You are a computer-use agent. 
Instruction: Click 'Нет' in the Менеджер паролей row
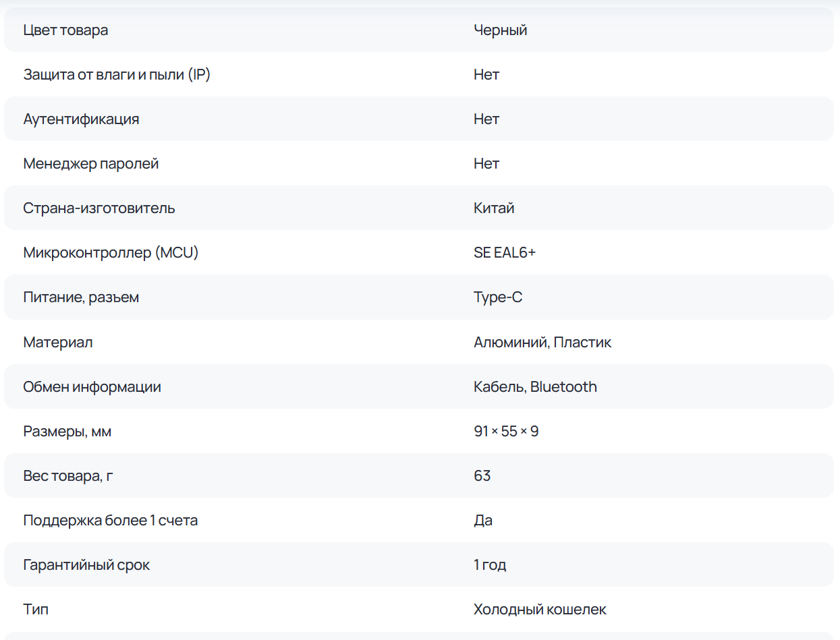(x=486, y=164)
